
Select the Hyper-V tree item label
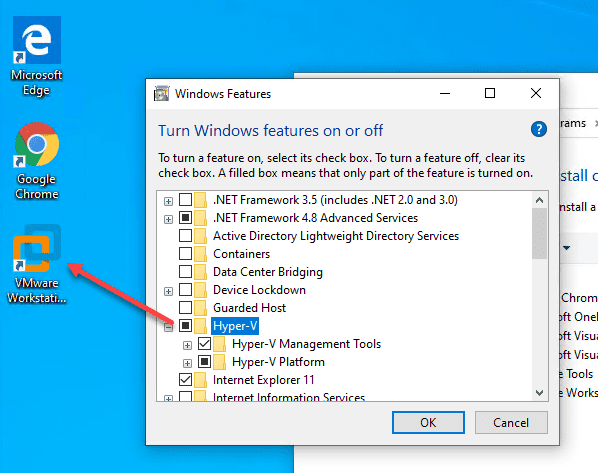[235, 326]
